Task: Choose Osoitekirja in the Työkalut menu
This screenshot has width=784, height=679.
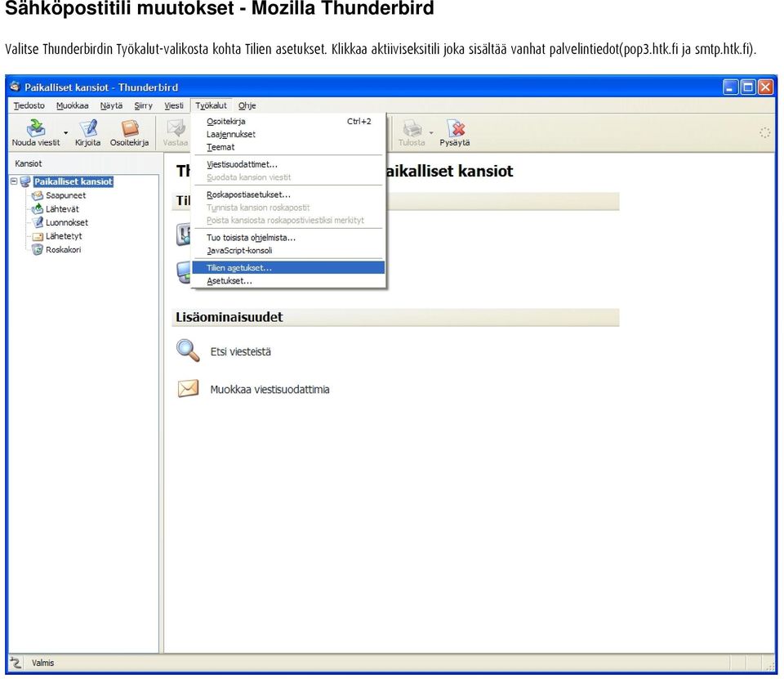Action: click(288, 122)
